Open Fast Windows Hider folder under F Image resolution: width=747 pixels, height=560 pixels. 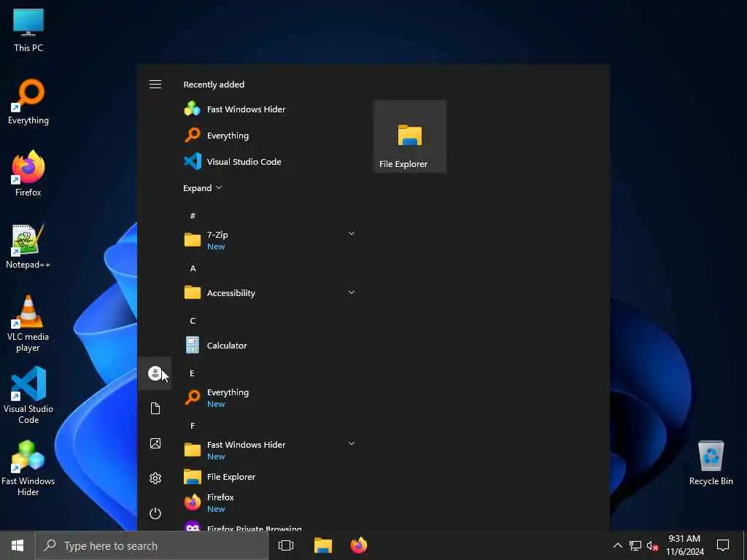click(x=270, y=450)
